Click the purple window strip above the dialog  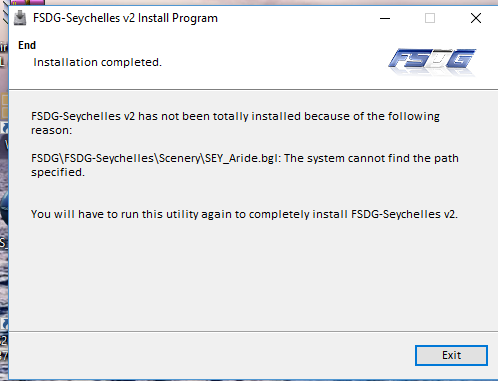click(27, 3)
